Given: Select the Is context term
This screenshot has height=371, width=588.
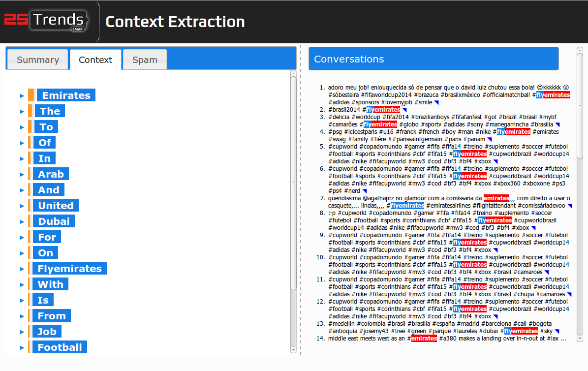Looking at the screenshot, I should pos(43,300).
